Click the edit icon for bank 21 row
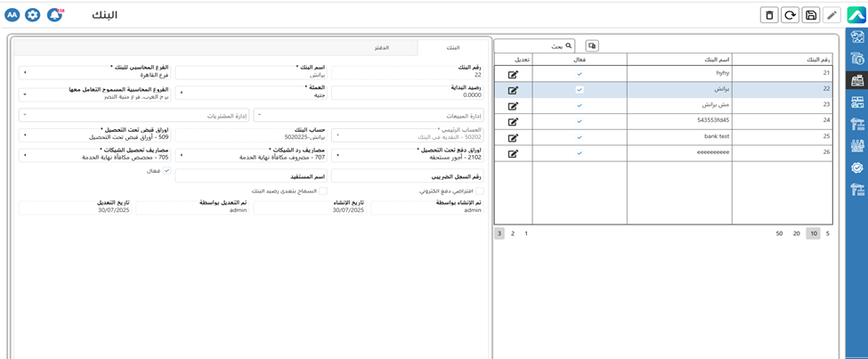The height and width of the screenshot is (359, 868). click(513, 75)
